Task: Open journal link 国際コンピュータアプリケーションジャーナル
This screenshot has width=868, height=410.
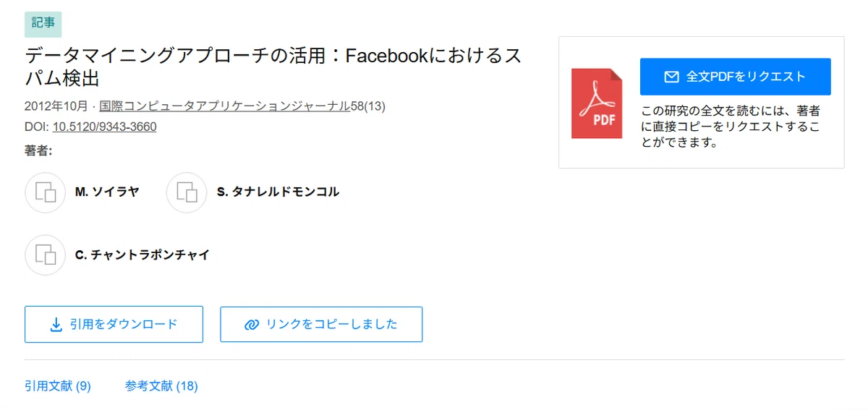Action: [x=225, y=106]
